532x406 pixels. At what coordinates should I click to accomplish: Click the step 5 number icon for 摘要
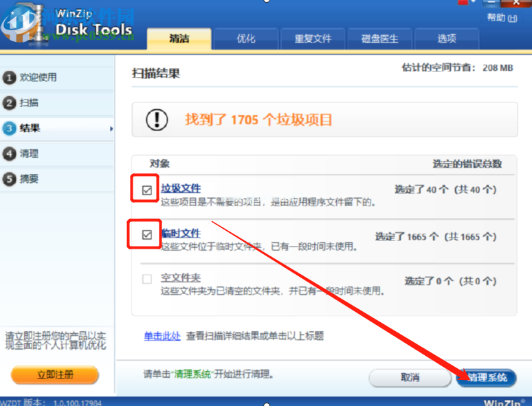click(x=10, y=179)
